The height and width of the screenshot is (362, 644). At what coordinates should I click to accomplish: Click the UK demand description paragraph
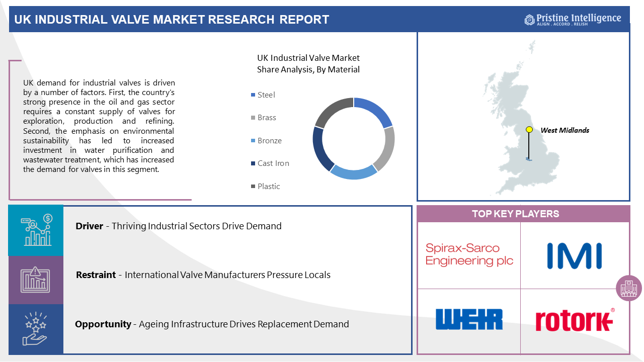coord(99,126)
